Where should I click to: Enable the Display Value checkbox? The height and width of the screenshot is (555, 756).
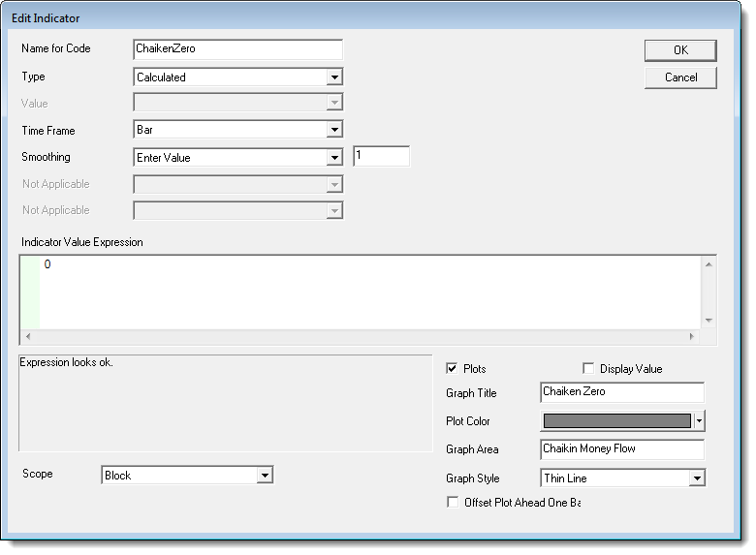coord(588,369)
